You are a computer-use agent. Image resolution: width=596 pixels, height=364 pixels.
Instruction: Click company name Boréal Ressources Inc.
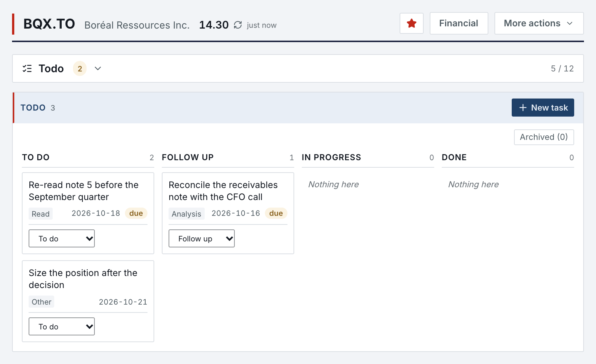pos(137,25)
